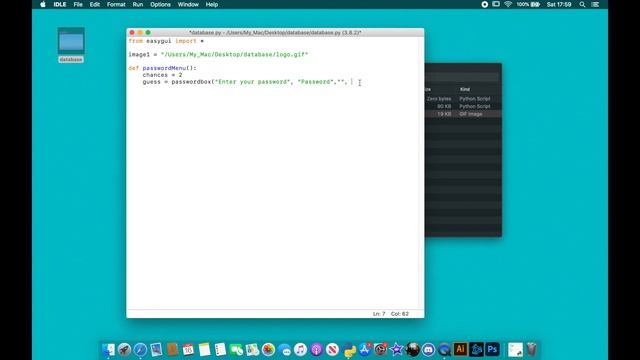Open the News app in the Dock
Viewport: 640px width, 360px height.
pyautogui.click(x=332, y=349)
